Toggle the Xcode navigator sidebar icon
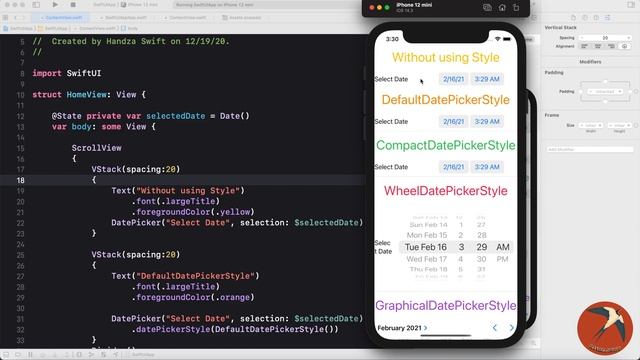This screenshot has width=640, height=360. (x=36, y=5)
